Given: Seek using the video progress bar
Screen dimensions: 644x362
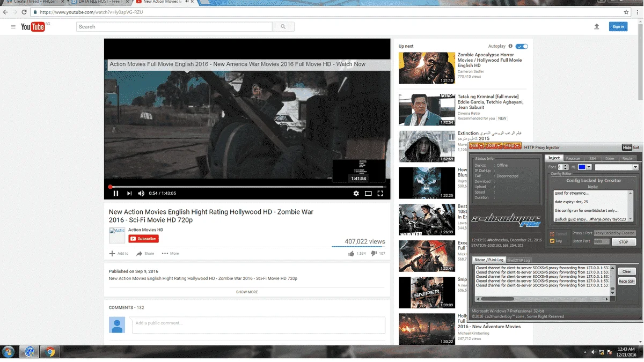Looking at the screenshot, I should (247, 187).
